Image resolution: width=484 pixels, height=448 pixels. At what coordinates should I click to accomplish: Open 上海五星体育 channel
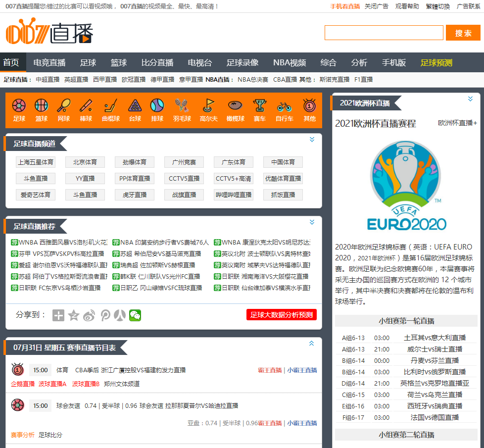36,162
